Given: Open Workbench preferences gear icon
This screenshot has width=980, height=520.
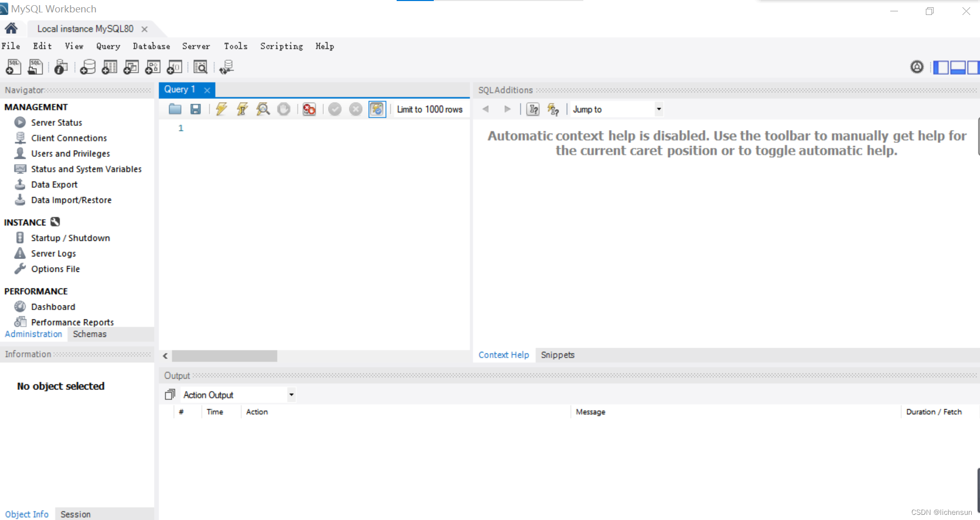Looking at the screenshot, I should 917,67.
